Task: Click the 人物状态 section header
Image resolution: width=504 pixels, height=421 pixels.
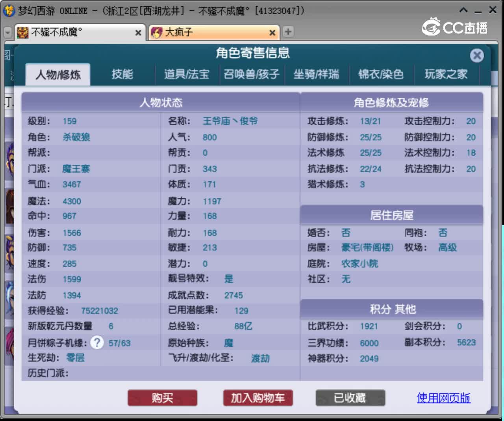Action: [x=161, y=102]
